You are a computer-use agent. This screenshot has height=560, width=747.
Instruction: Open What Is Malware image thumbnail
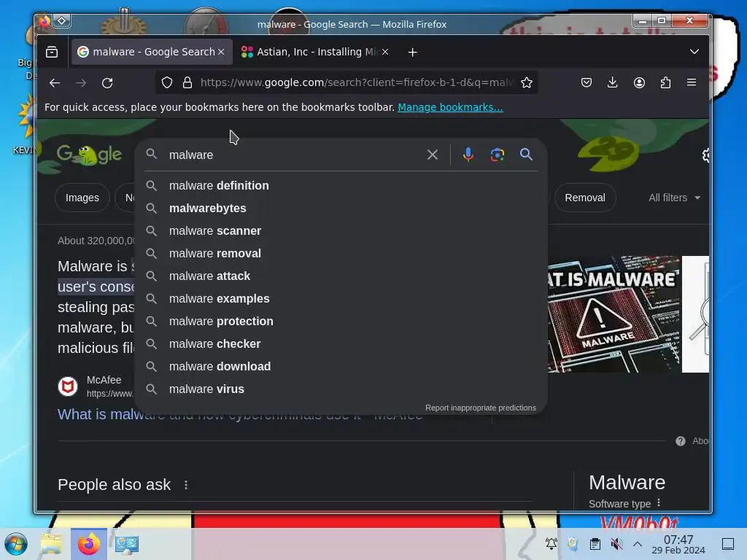614,314
